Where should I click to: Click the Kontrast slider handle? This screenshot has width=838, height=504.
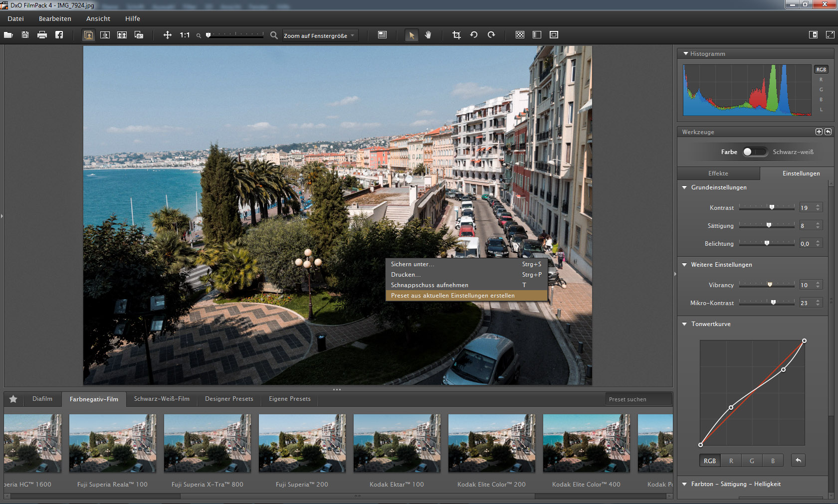pos(772,207)
